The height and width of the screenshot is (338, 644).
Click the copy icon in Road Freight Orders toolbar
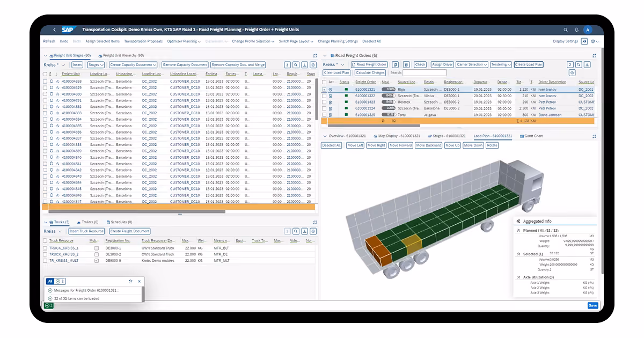(396, 64)
